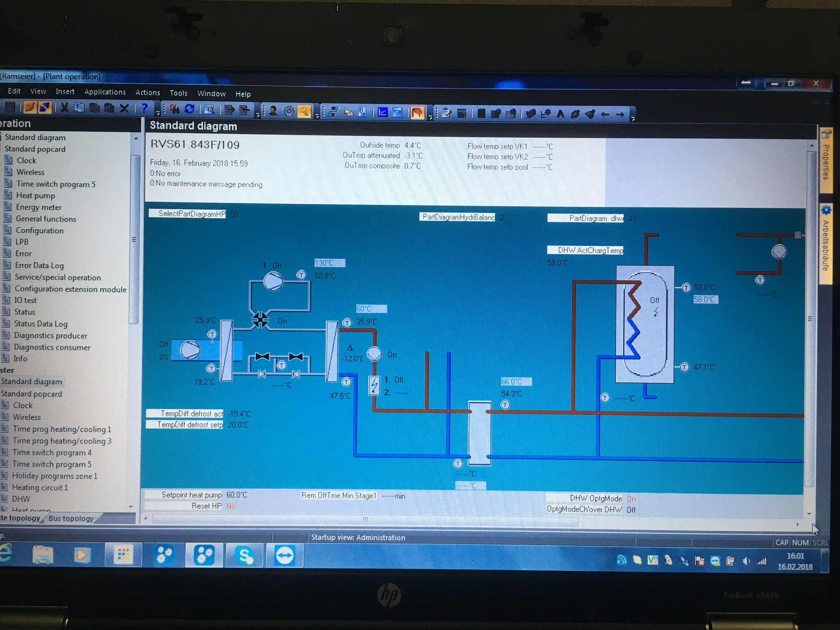This screenshot has width=840, height=630.
Task: Open Diagnostics producer tree item
Action: click(50, 336)
